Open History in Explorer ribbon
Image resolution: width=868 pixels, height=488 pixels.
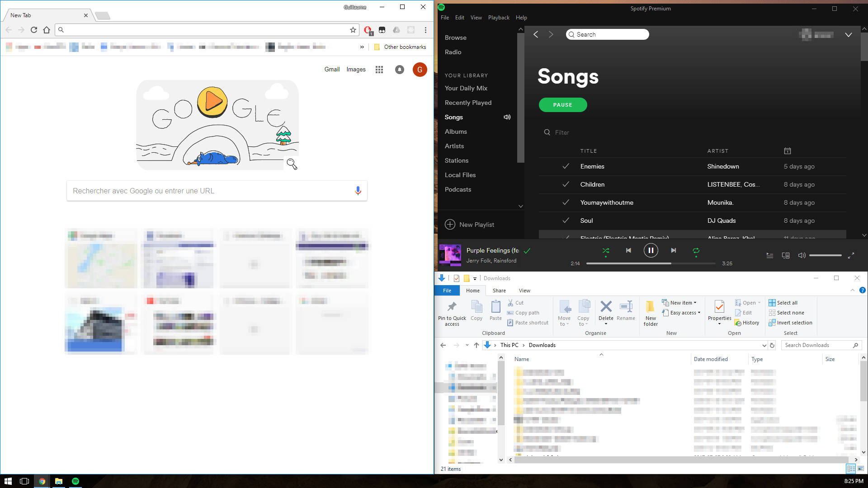747,323
